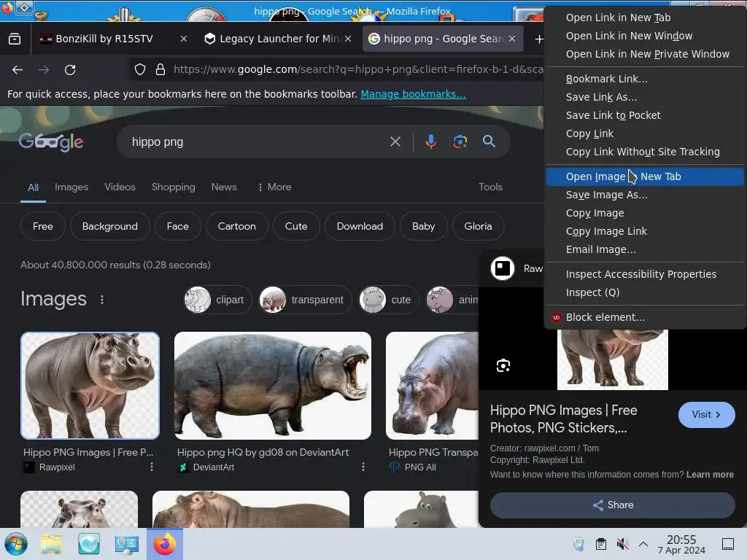This screenshot has height=560, width=747.
Task: Choose Inspect (Q) from context menu
Action: point(645,292)
